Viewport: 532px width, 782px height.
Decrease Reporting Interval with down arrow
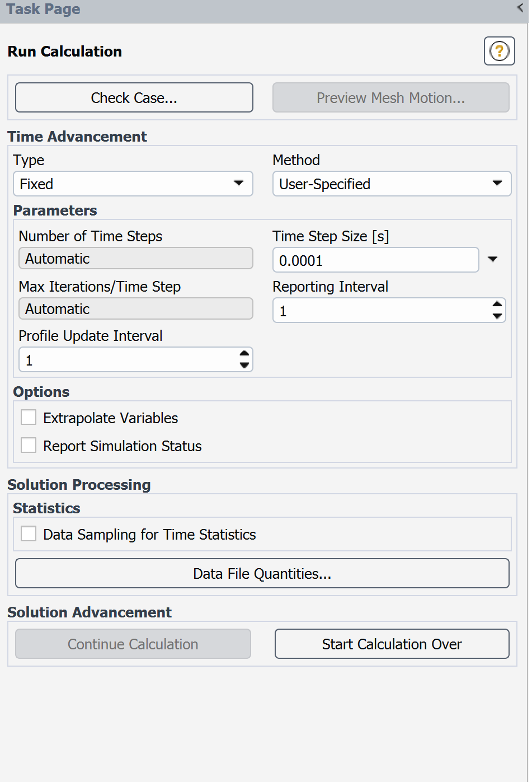coord(497,316)
